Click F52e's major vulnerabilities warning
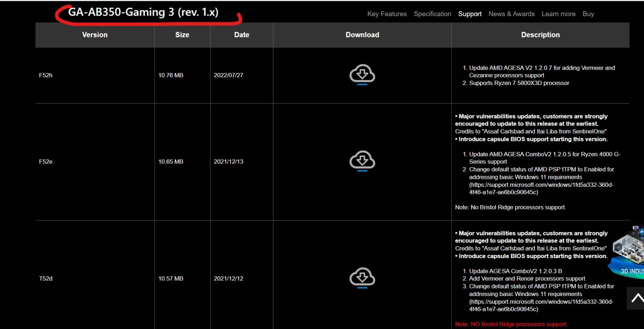 [531, 120]
